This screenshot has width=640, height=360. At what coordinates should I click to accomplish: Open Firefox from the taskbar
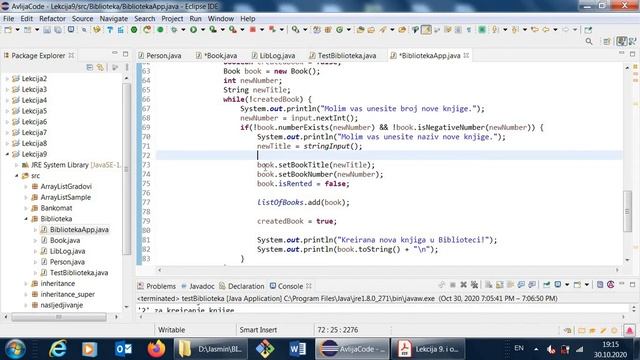pos(156,349)
